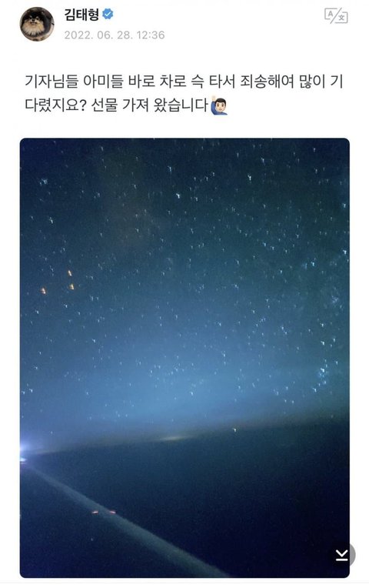Tap the translate icon at top right
The image size is (369, 588).
(336, 16)
